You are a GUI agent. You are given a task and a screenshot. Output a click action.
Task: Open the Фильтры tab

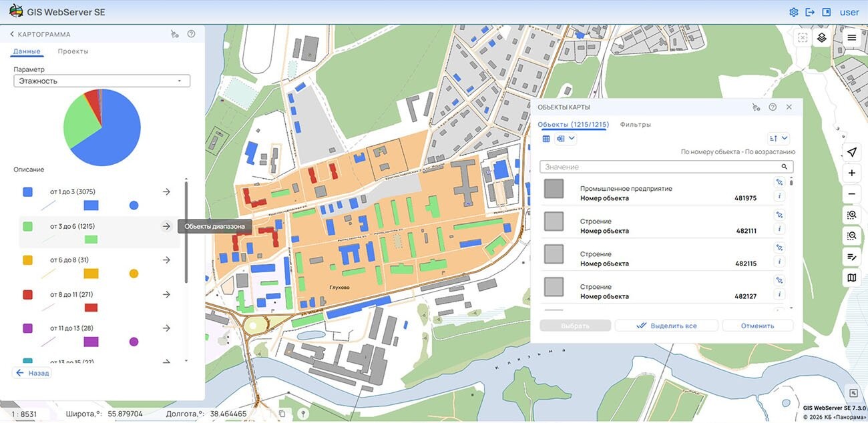635,125
